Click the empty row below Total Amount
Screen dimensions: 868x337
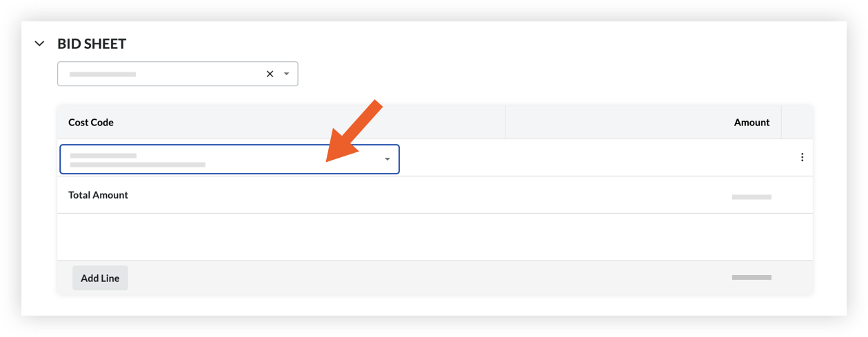[434, 236]
